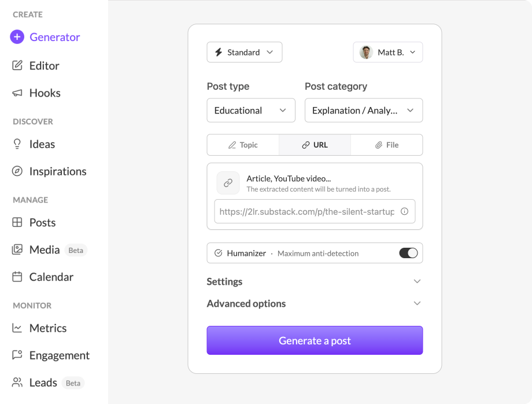
Task: Click the Generate a post button
Action: click(315, 340)
